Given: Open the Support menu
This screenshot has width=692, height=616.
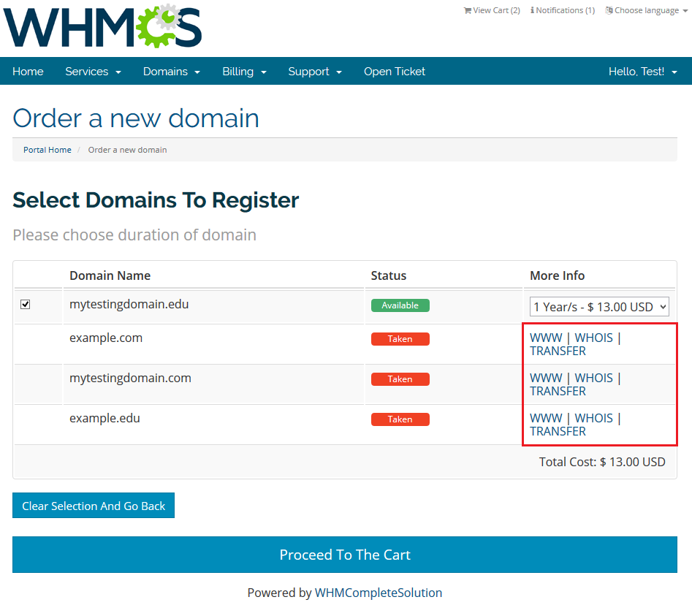Looking at the screenshot, I should pyautogui.click(x=315, y=72).
